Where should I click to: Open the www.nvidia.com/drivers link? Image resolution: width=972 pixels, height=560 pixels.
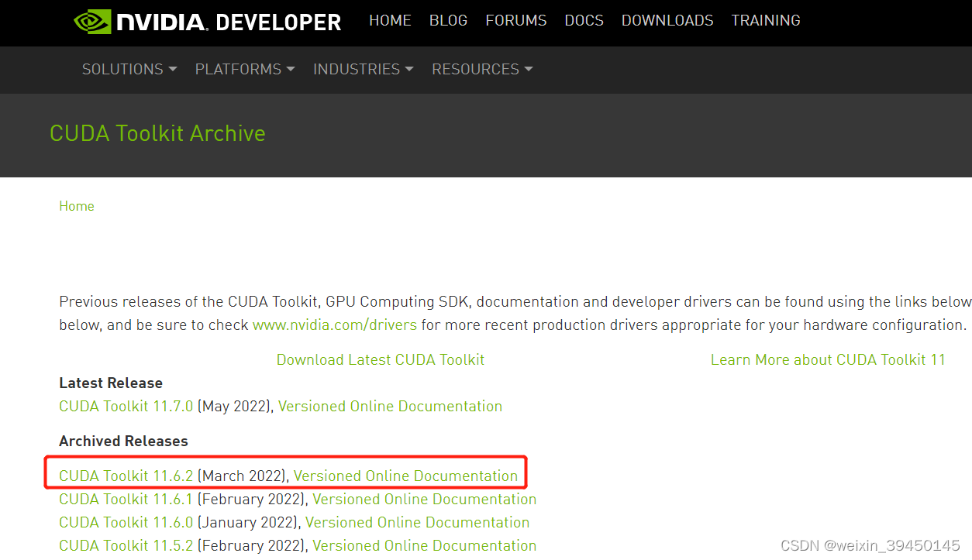pyautogui.click(x=335, y=325)
